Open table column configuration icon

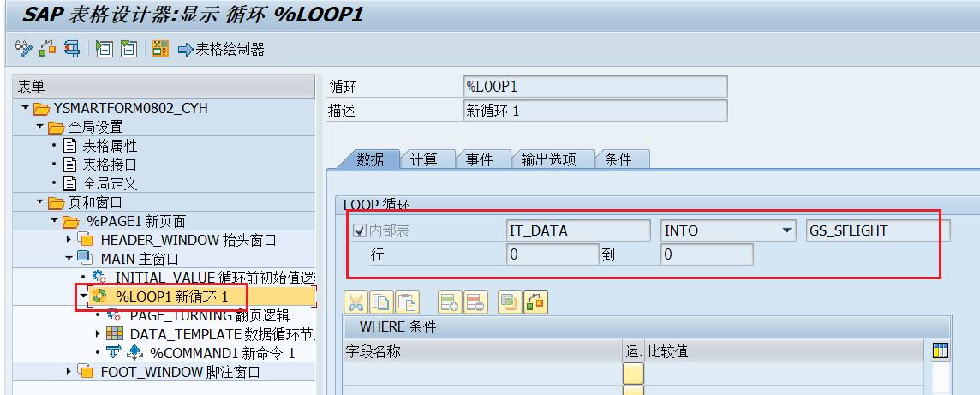pyautogui.click(x=940, y=350)
